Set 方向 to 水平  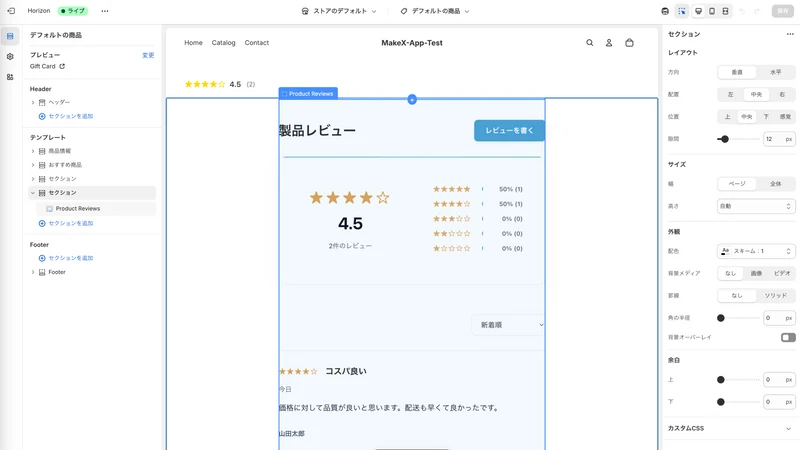click(776, 72)
